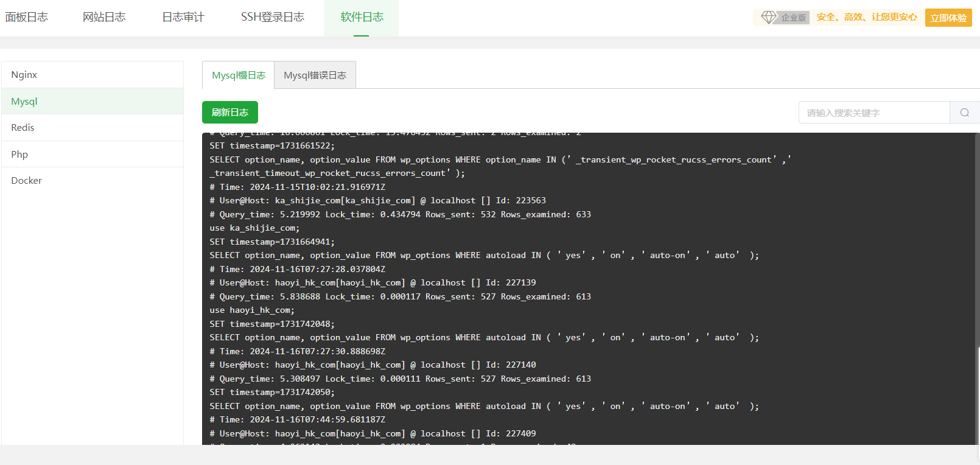Click the 'Query_time: 5.838688' log line

pyautogui.click(x=400, y=296)
